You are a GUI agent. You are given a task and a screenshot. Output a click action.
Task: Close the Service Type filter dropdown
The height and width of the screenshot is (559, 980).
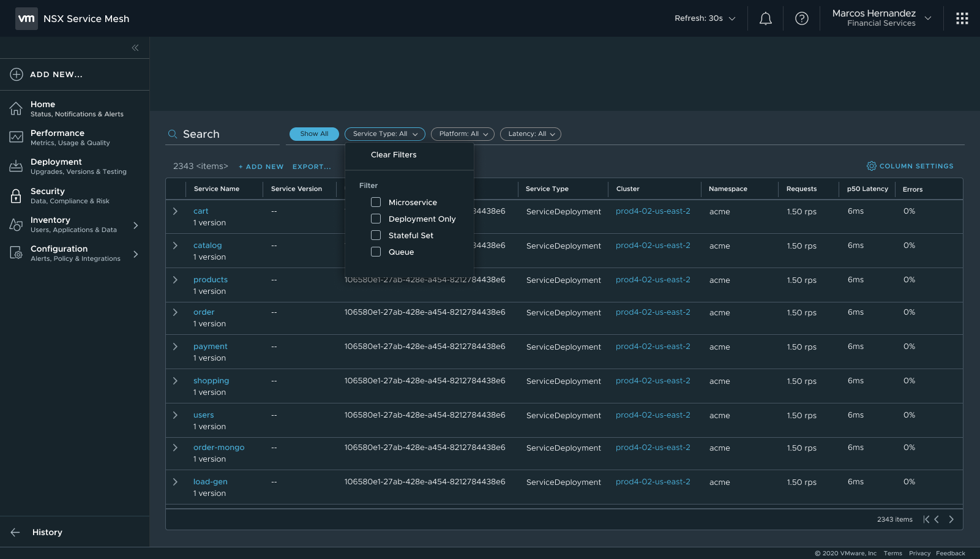click(384, 134)
